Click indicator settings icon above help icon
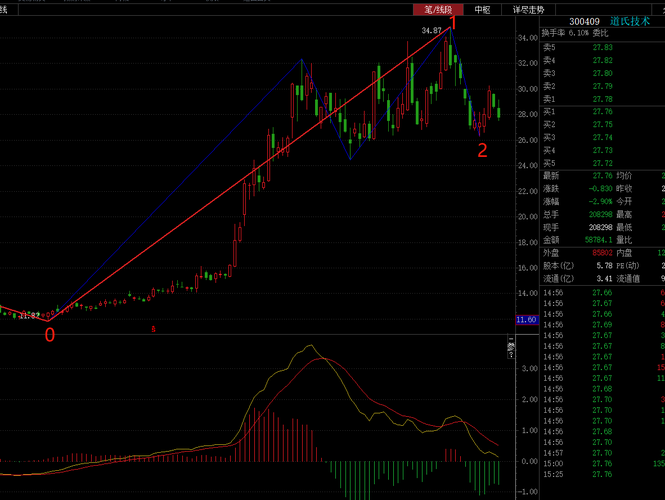Image resolution: width=665 pixels, height=500 pixels. point(511,346)
